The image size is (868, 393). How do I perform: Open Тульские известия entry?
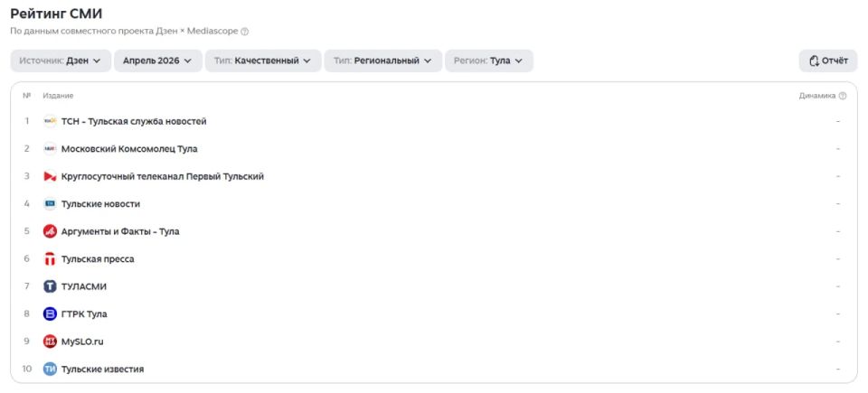click(102, 370)
